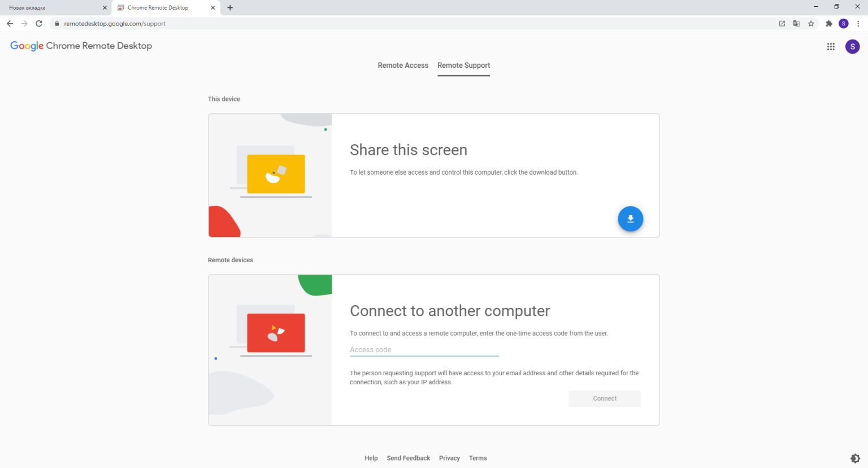Open the Terms link
This screenshot has width=868, height=468.
tap(478, 458)
